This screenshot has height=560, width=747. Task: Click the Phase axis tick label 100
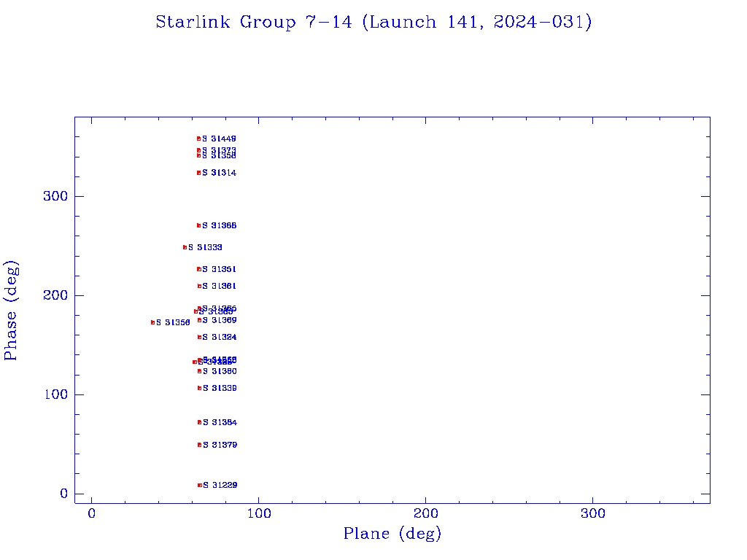(55, 394)
